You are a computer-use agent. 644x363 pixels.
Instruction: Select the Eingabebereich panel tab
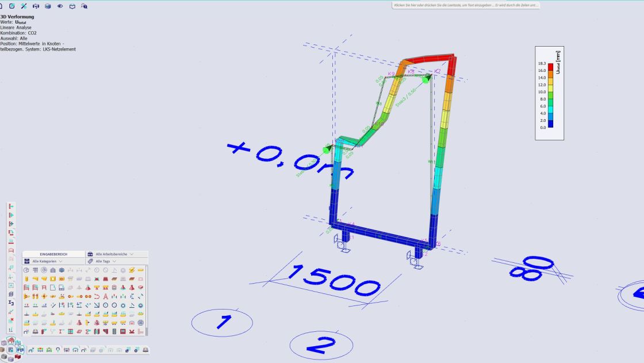(53, 254)
